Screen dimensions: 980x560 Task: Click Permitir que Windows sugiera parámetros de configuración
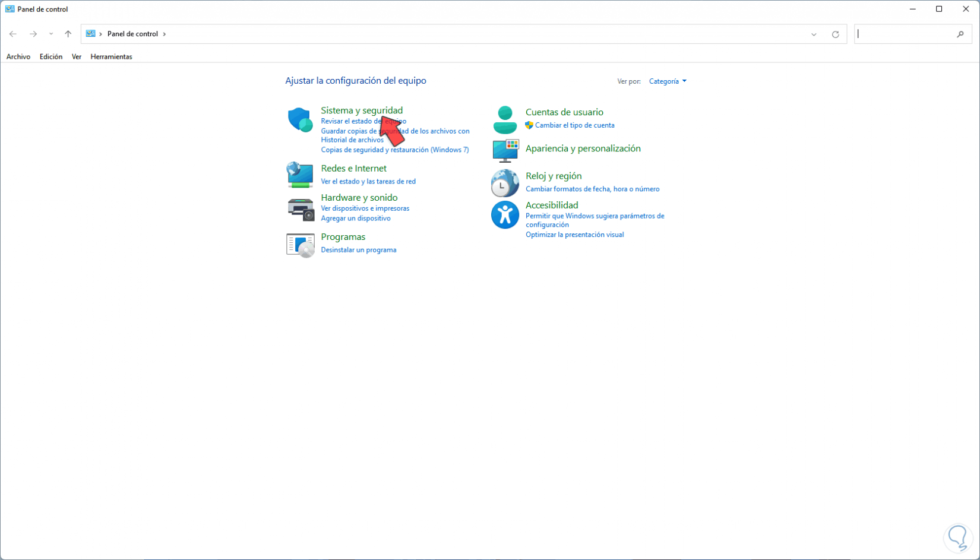click(595, 220)
